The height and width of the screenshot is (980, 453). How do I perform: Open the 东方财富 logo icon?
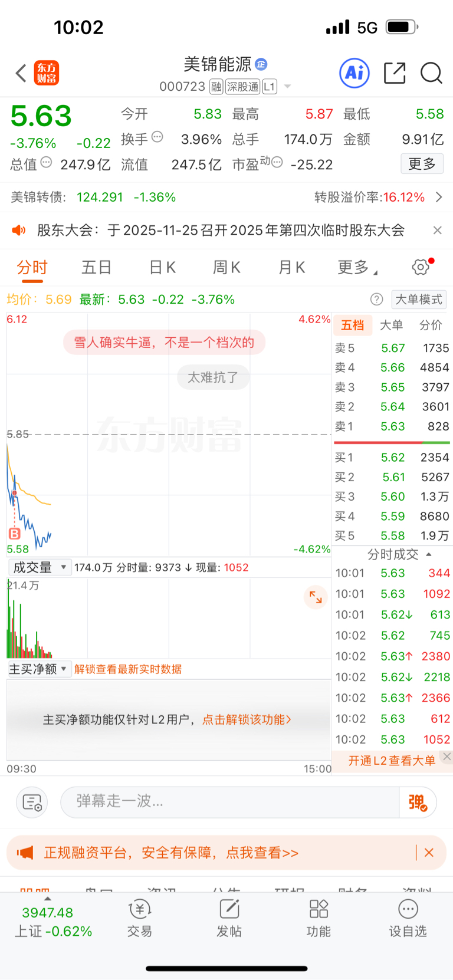tap(47, 73)
